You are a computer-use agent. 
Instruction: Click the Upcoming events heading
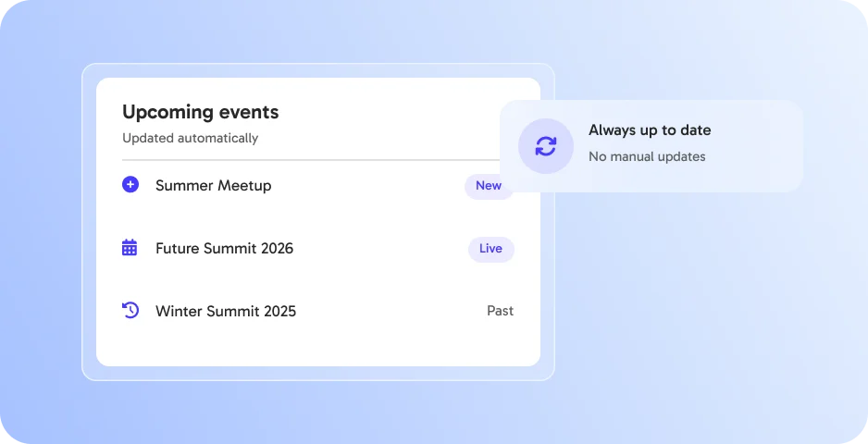click(x=201, y=112)
